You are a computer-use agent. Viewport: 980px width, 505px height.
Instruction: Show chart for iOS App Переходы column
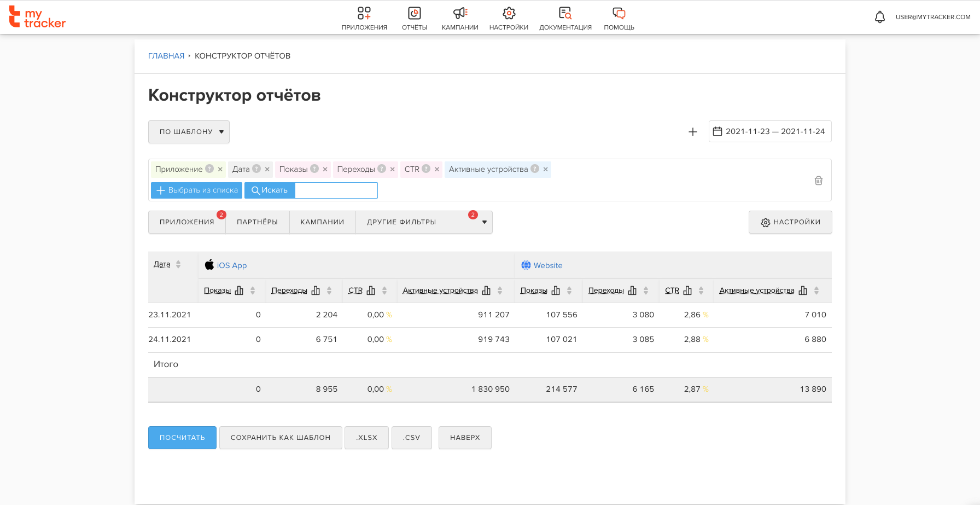coord(316,291)
